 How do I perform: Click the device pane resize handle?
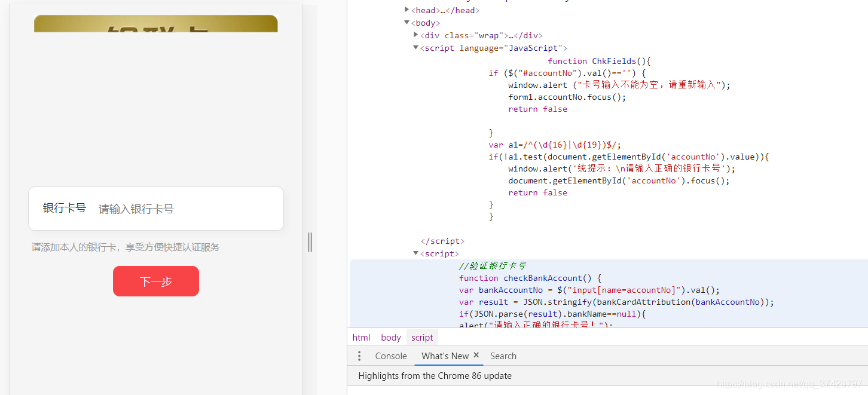310,242
